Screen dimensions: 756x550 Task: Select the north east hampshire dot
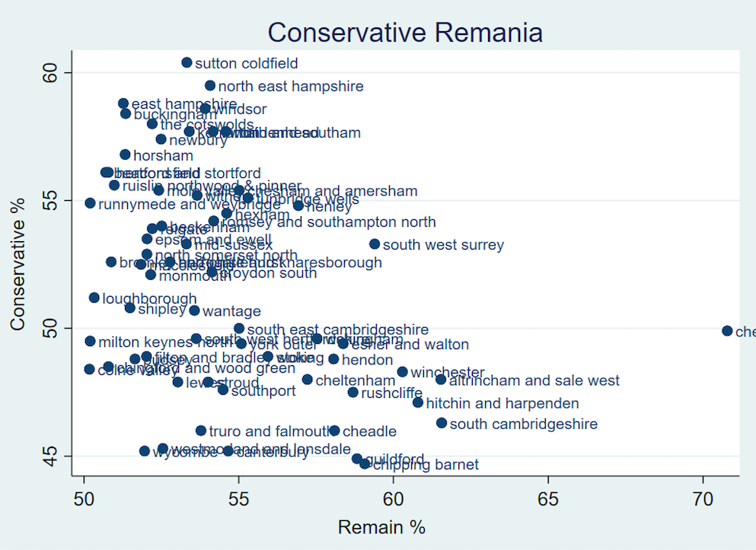[x=210, y=85]
